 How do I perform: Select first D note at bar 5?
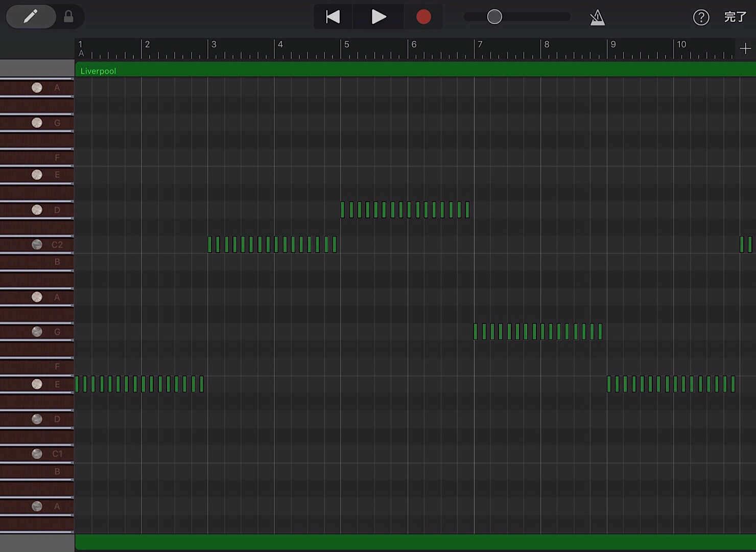pos(343,210)
